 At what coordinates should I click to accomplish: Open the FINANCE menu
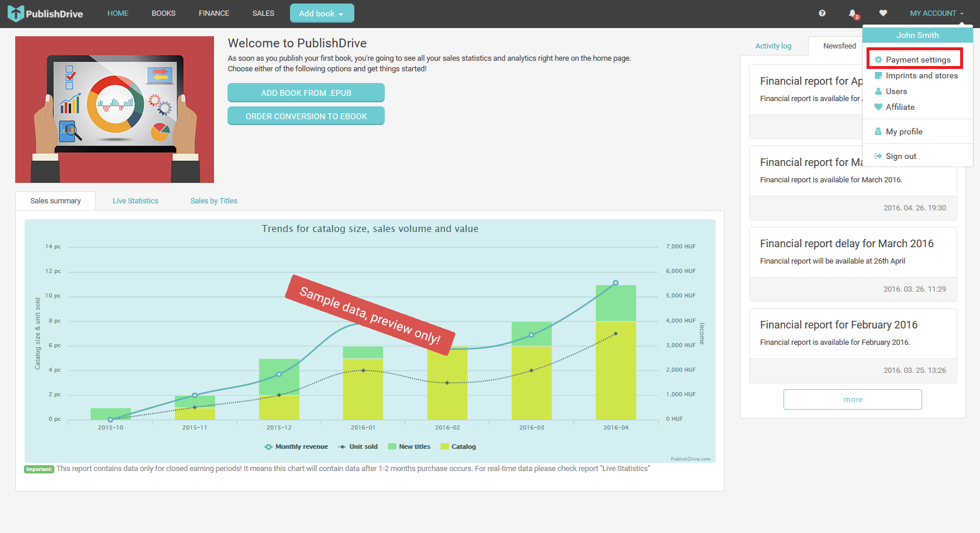(214, 13)
